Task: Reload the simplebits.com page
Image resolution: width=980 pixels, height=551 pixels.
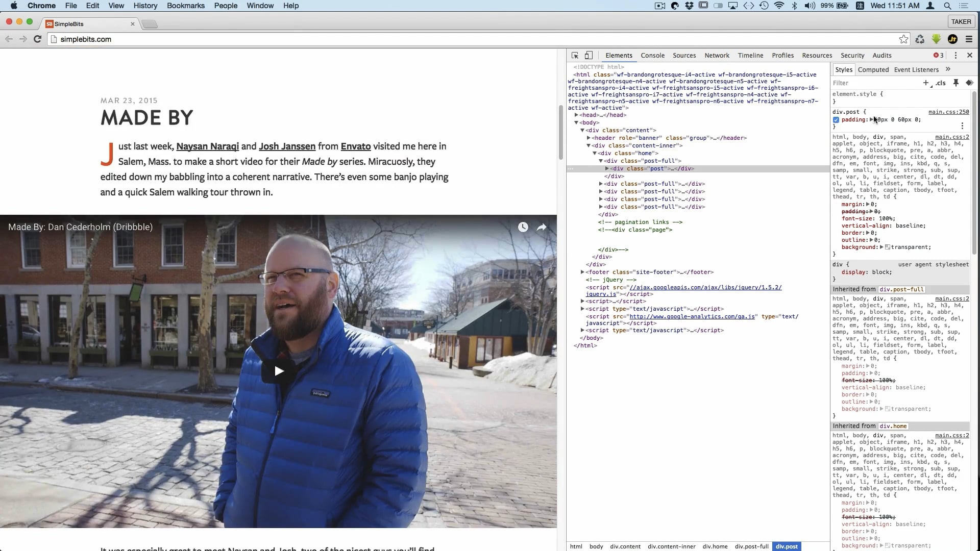Action: tap(37, 39)
